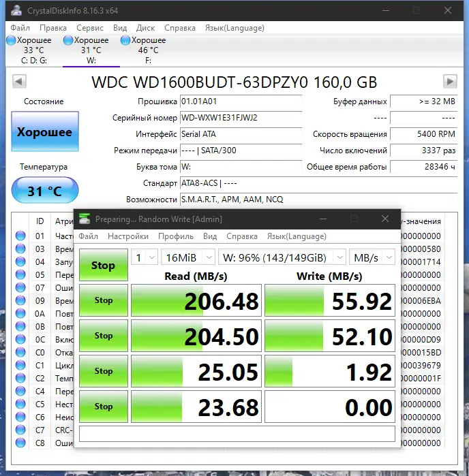Image resolution: width=469 pixels, height=476 pixels.
Task: Open Сервис menu in CrystalDiskInfo
Action: point(90,28)
